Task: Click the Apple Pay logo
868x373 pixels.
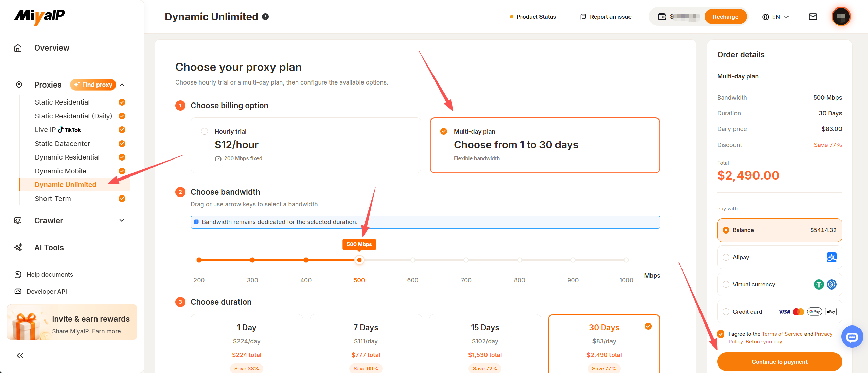Action: (x=831, y=312)
